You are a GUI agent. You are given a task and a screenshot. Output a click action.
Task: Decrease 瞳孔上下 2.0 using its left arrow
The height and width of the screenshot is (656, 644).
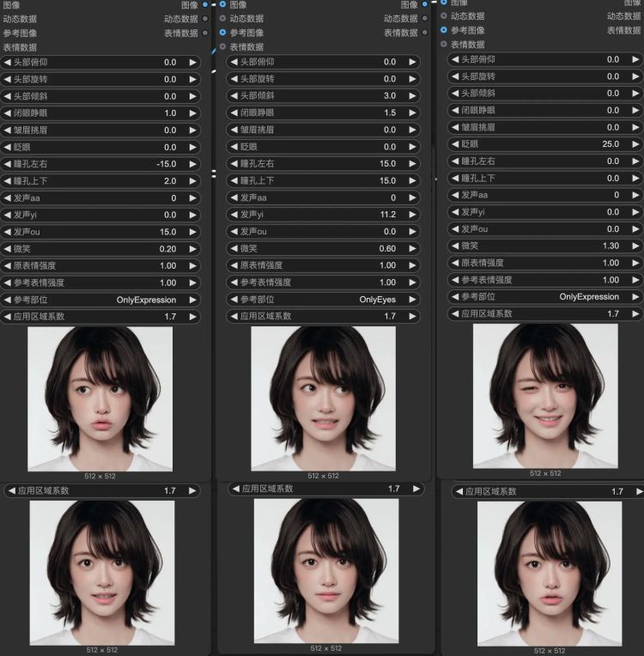(7, 180)
